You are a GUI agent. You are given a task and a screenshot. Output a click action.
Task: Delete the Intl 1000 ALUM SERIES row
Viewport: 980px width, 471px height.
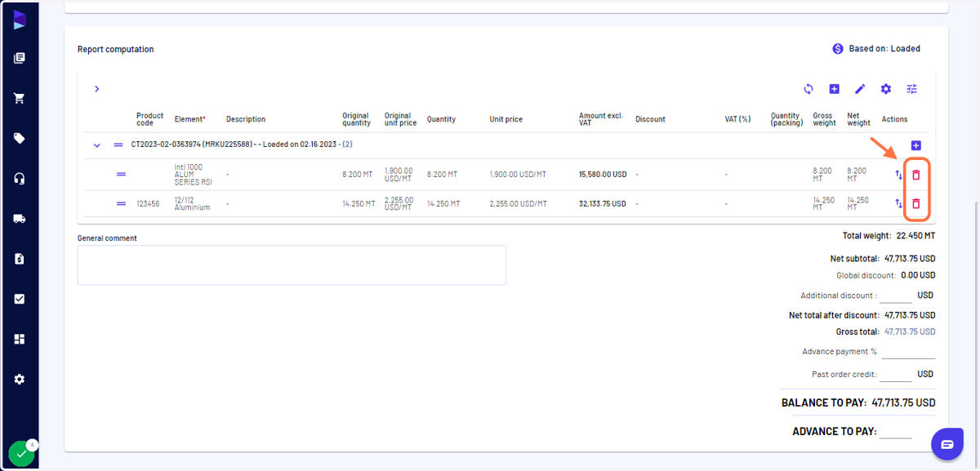[x=916, y=175]
